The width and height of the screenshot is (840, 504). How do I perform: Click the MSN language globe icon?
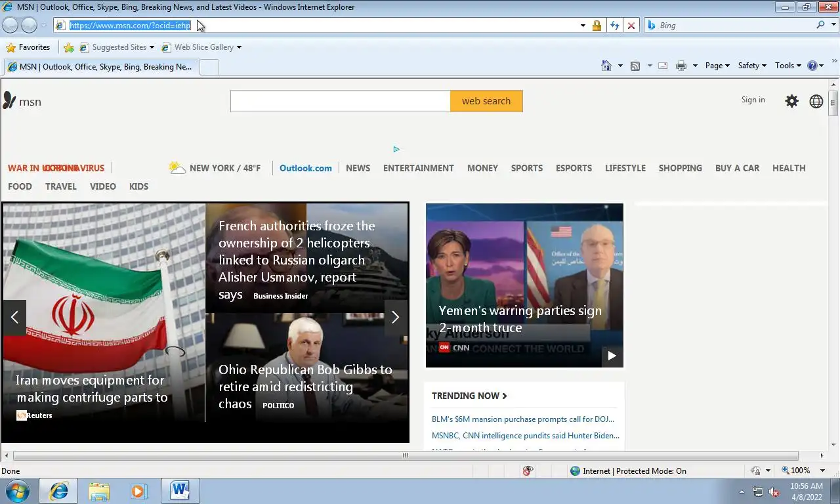[x=816, y=101]
